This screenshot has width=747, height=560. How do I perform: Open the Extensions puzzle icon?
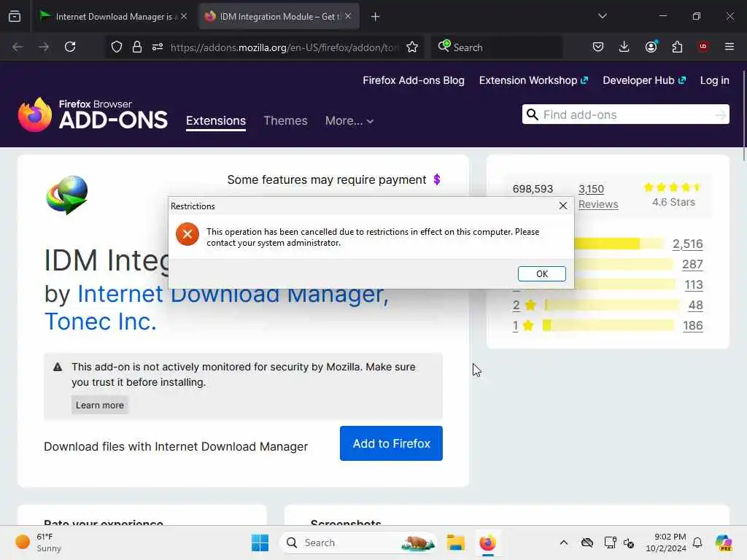tap(677, 47)
